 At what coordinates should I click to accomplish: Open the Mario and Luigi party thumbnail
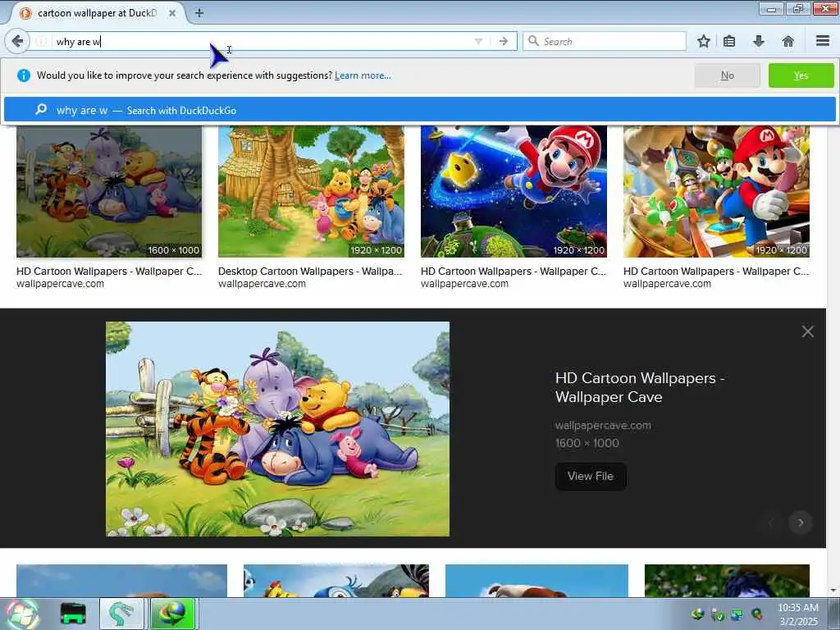click(716, 192)
